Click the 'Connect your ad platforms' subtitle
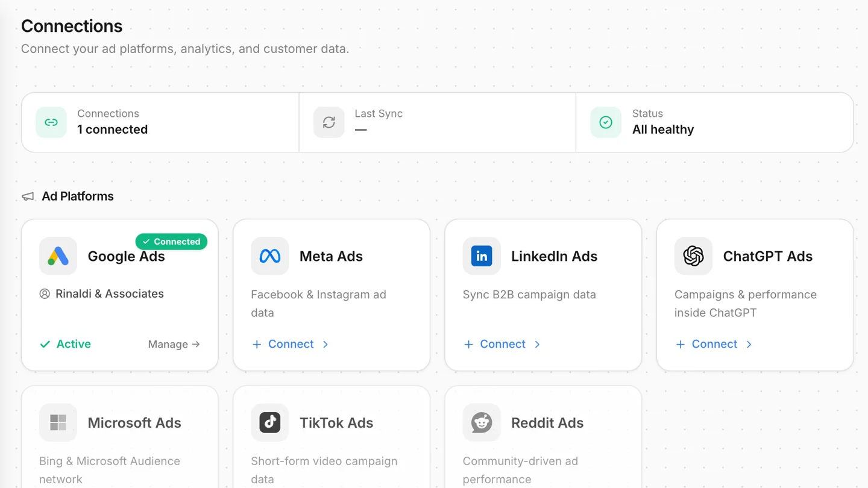 185,49
